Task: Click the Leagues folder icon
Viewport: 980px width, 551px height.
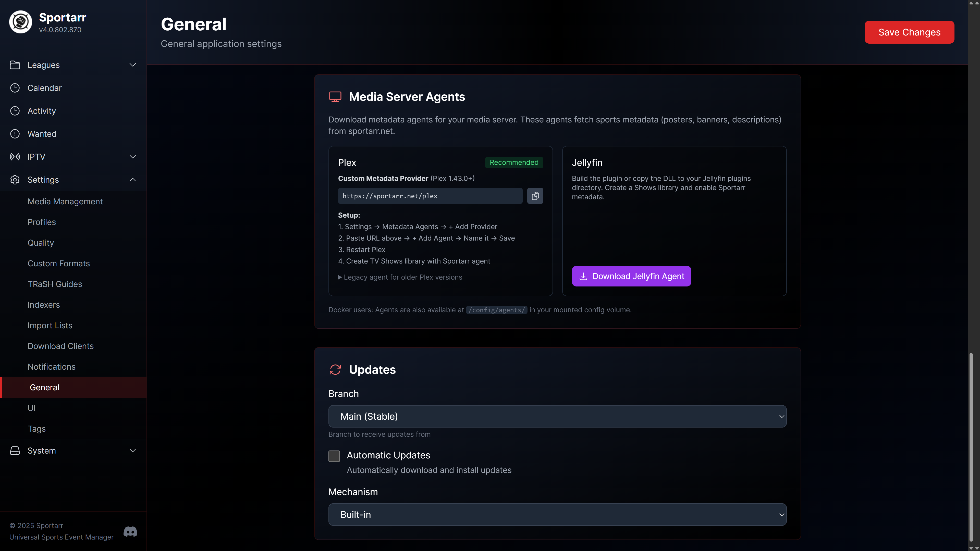Action: point(15,65)
